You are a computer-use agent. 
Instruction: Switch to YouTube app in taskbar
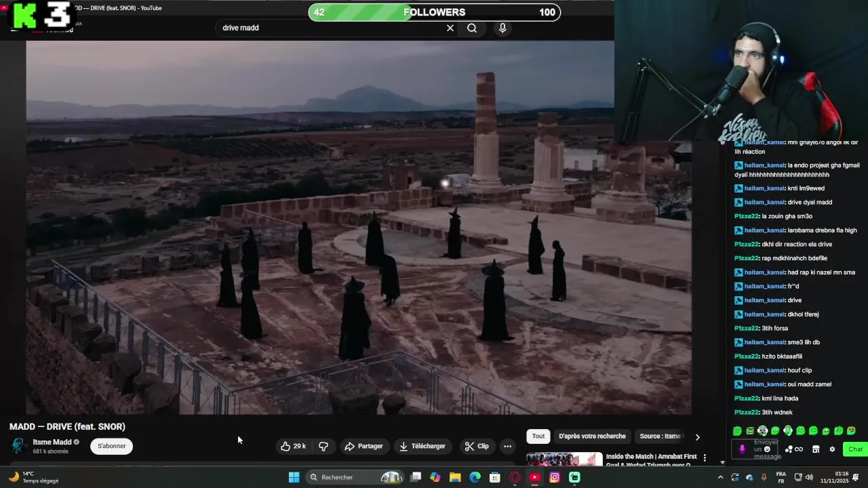click(534, 477)
